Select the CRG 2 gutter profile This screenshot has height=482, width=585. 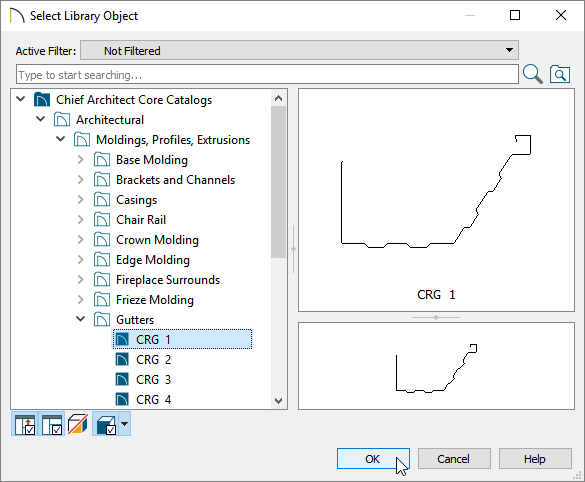pos(153,360)
